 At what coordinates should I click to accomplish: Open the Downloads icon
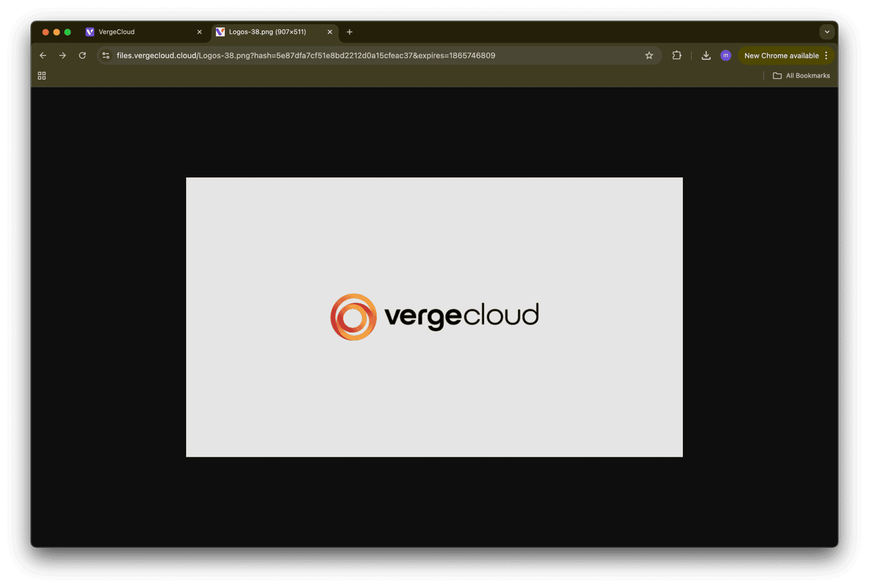706,55
